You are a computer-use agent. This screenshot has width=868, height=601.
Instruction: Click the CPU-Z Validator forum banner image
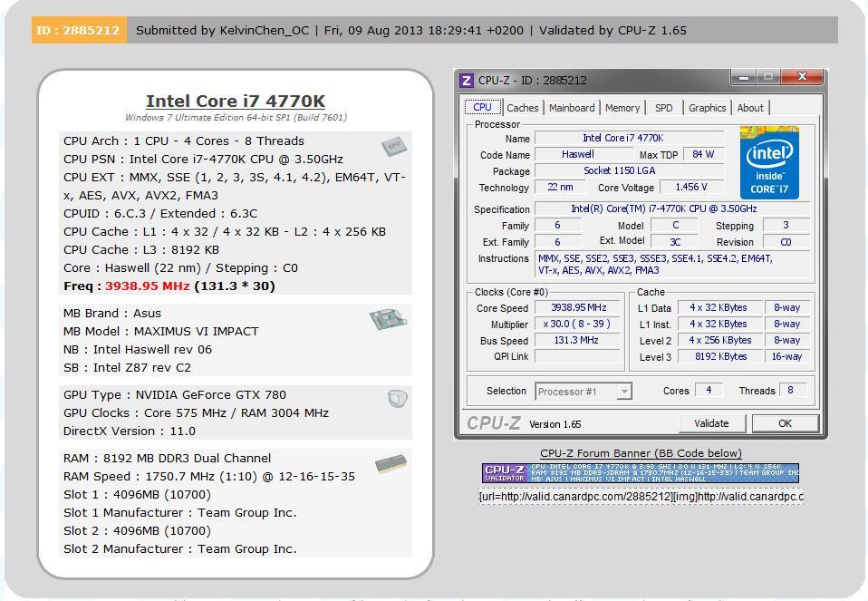[x=641, y=472]
